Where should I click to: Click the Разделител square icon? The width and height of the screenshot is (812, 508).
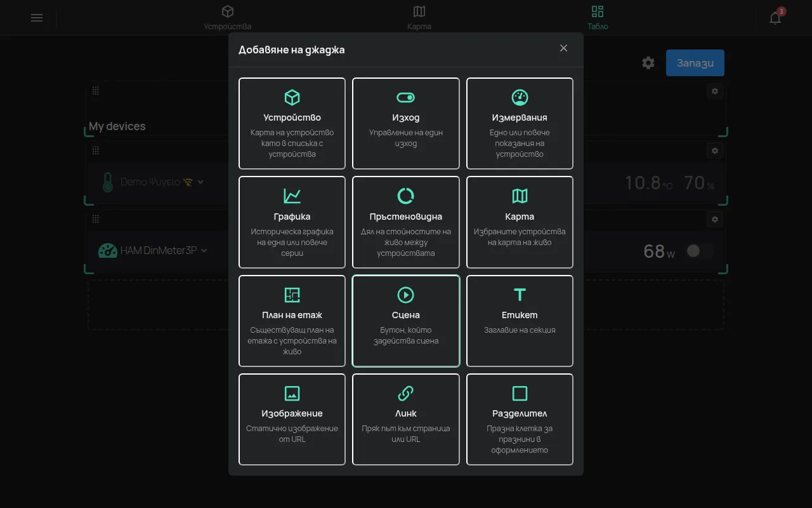point(520,393)
